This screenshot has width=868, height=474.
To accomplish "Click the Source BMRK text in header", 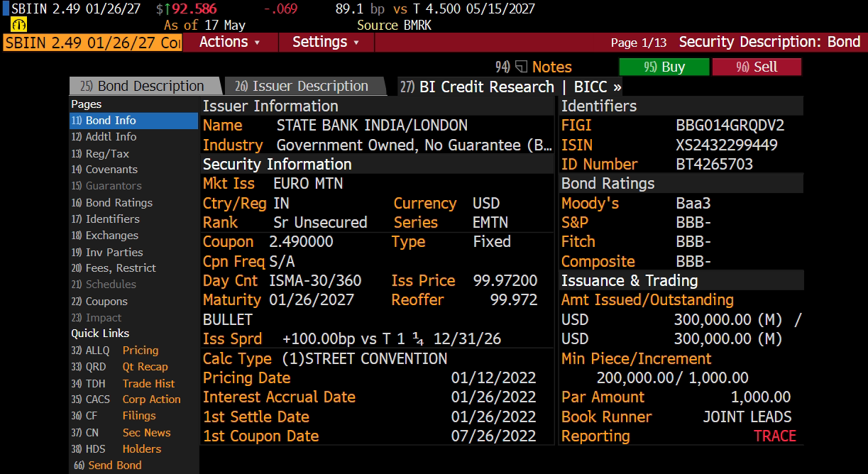I will [394, 25].
